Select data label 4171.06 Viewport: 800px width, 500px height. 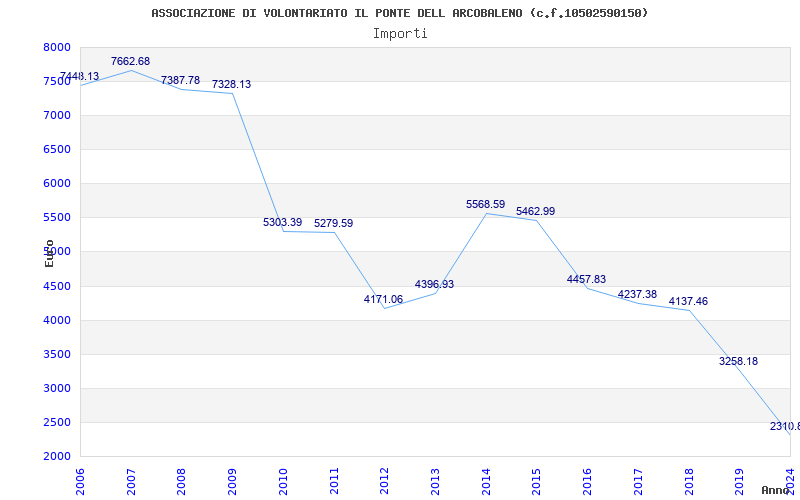coord(384,299)
